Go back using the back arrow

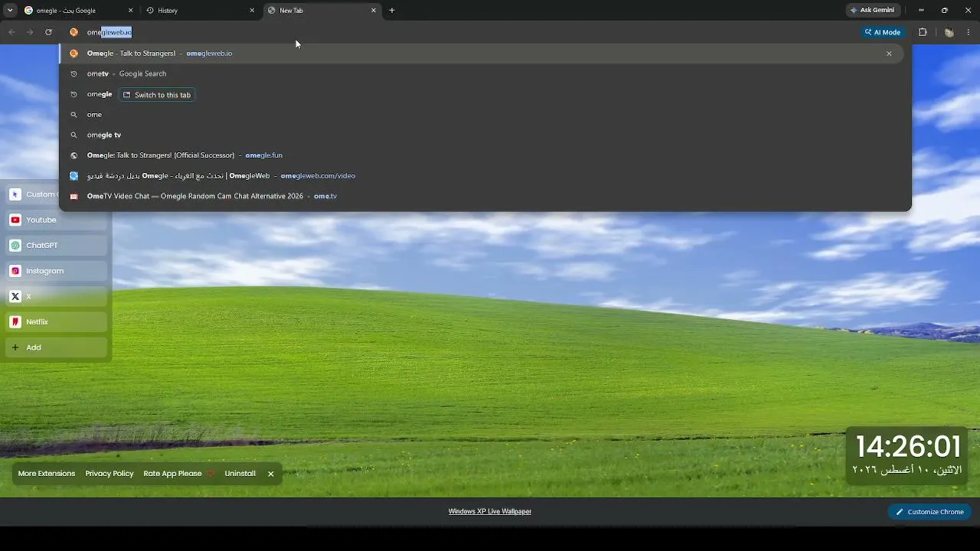coord(11,32)
